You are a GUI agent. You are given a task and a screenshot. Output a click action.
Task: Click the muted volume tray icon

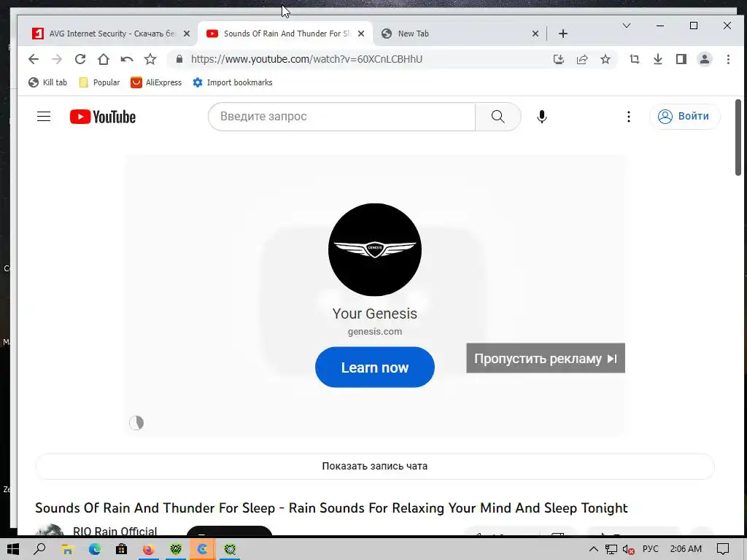tap(628, 550)
